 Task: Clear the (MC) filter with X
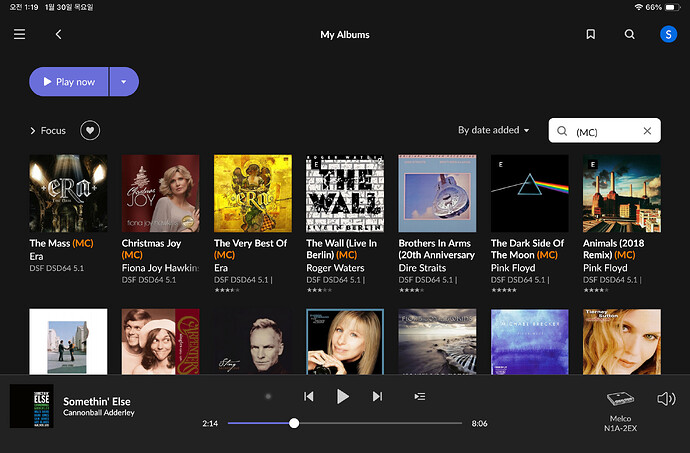click(x=647, y=131)
